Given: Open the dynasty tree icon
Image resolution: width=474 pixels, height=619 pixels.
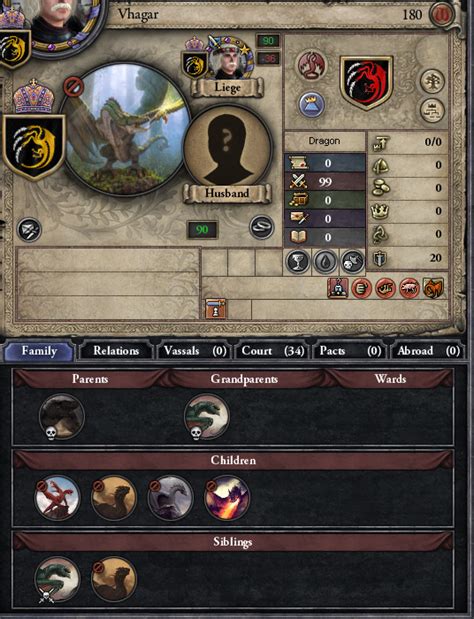Looking at the screenshot, I should (432, 81).
